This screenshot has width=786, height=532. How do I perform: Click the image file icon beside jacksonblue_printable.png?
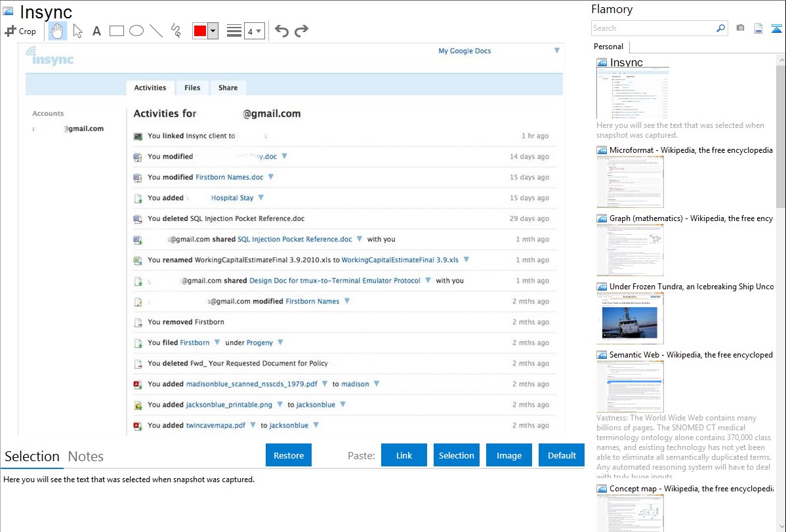tap(138, 405)
